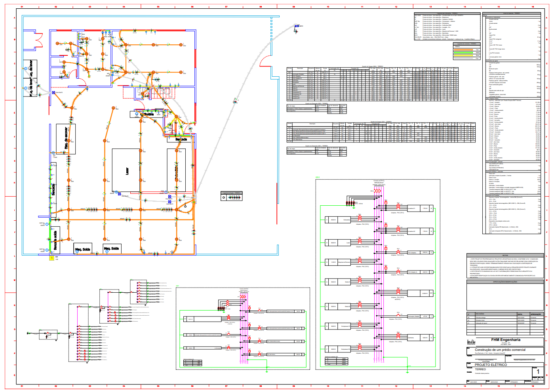Click the Lista de materiais table header
Image resolution: width=554 pixels, height=392 pixels.
pos(511,13)
